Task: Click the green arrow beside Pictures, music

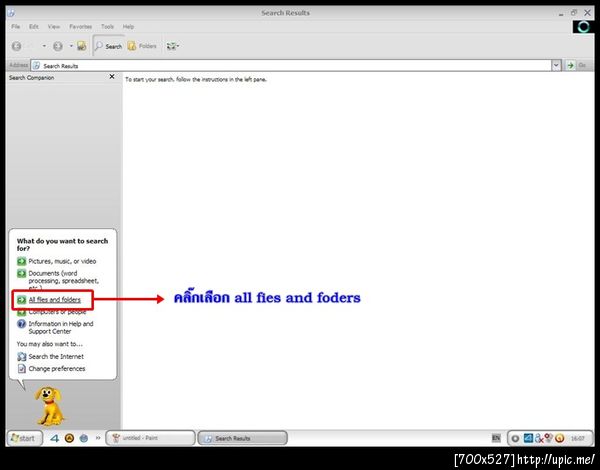Action: point(21,261)
